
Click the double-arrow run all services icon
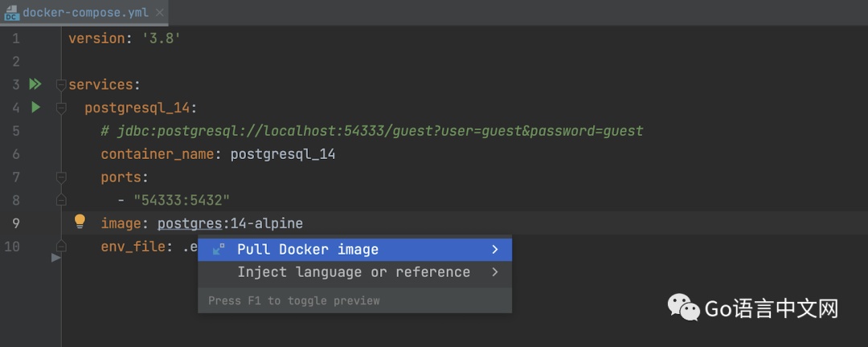pos(35,84)
